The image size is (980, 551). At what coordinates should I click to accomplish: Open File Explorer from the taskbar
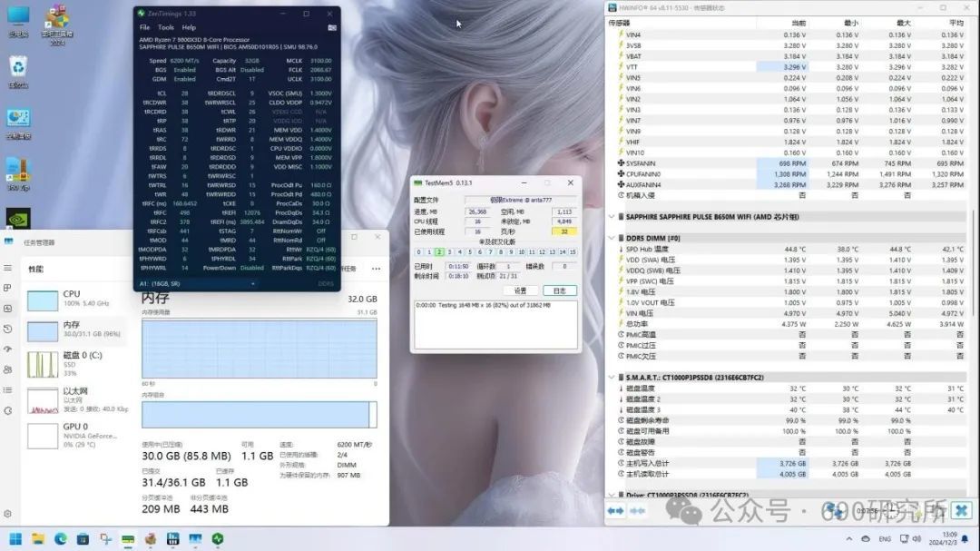[x=38, y=538]
